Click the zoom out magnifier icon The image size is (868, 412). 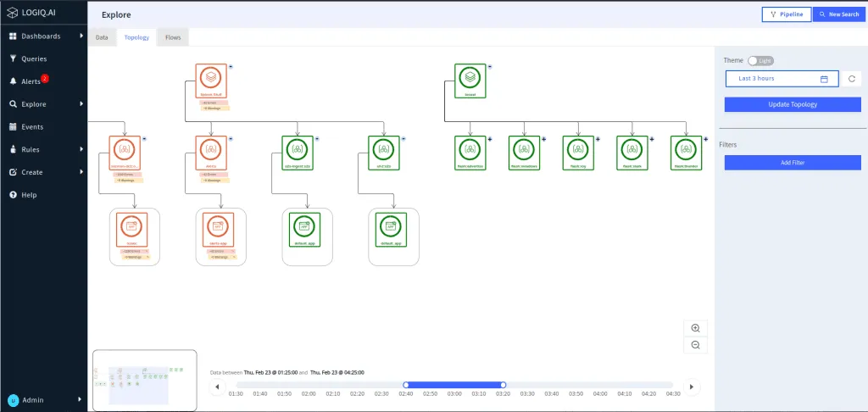(695, 344)
